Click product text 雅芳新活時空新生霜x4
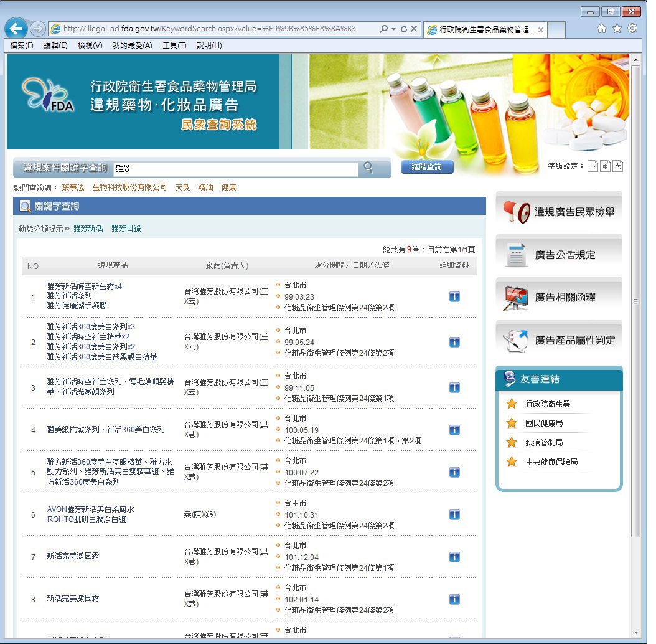656x644 pixels. pos(85,286)
